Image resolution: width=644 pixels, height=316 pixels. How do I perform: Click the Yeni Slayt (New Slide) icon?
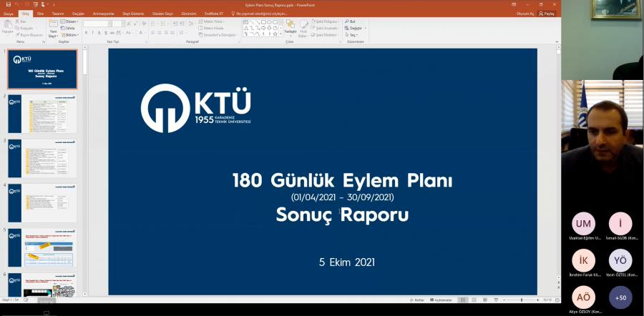pyautogui.click(x=53, y=27)
